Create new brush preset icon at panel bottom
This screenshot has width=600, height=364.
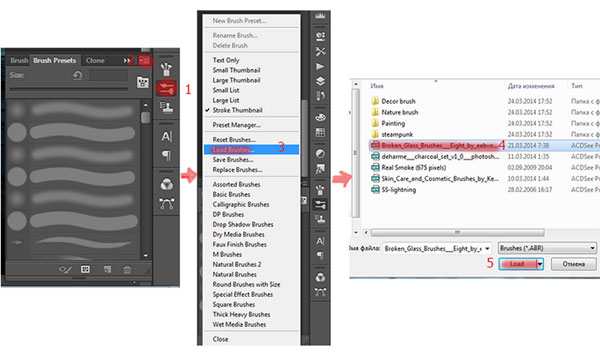[107, 269]
